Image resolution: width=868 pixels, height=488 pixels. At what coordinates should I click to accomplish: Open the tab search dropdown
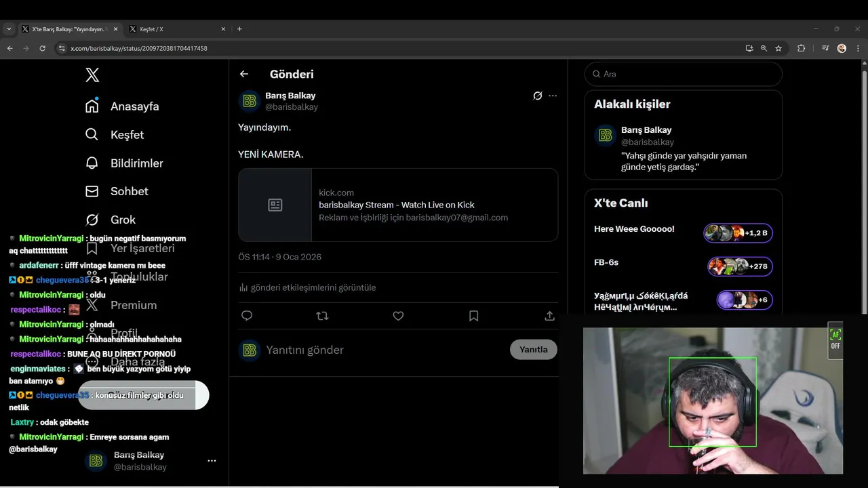pyautogui.click(x=8, y=29)
